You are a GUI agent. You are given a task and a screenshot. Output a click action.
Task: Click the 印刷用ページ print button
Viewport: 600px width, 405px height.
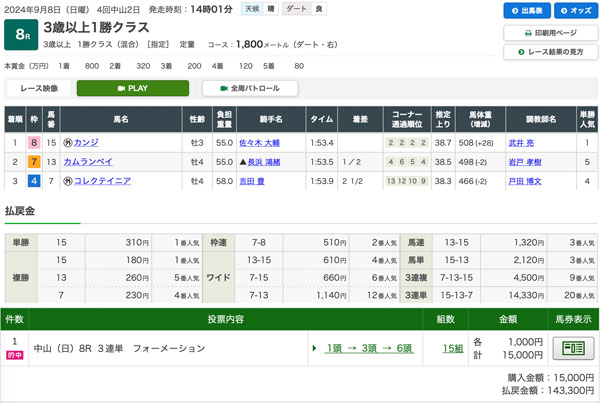[548, 33]
